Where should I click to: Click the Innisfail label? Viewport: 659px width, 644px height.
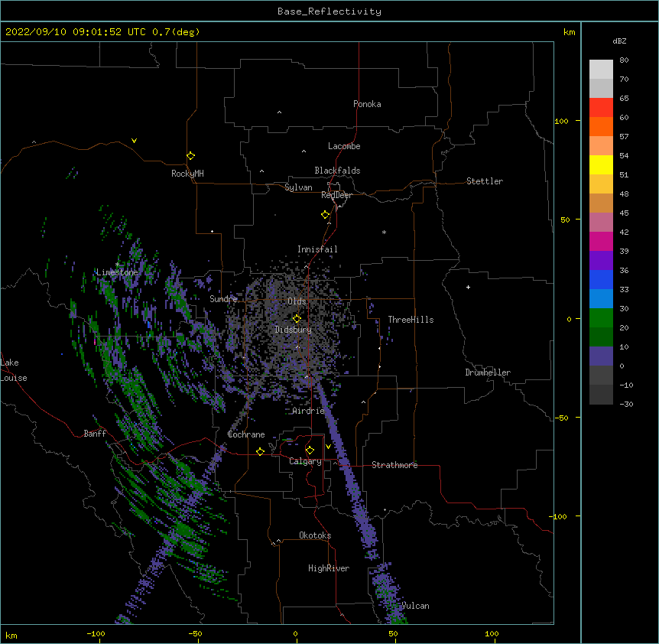[317, 249]
